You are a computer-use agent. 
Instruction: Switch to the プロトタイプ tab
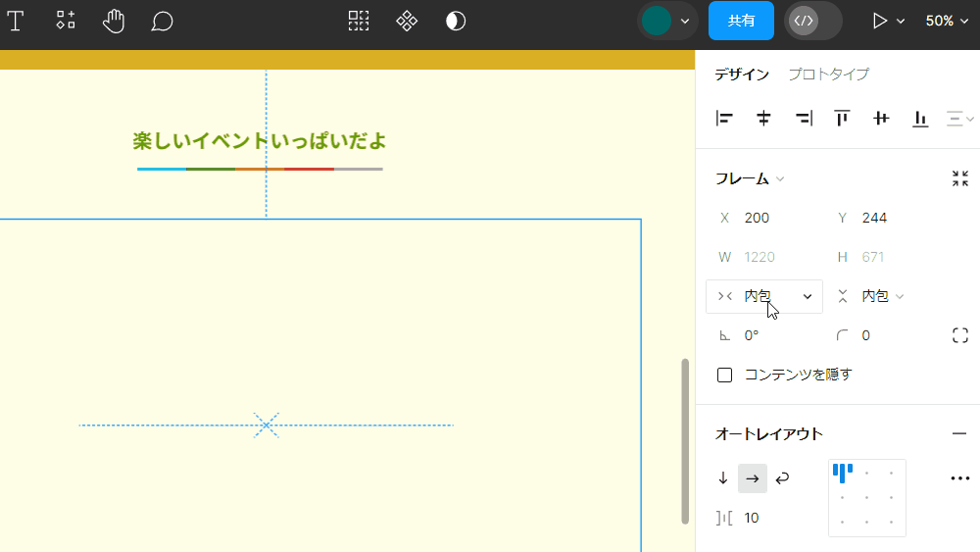click(x=829, y=75)
